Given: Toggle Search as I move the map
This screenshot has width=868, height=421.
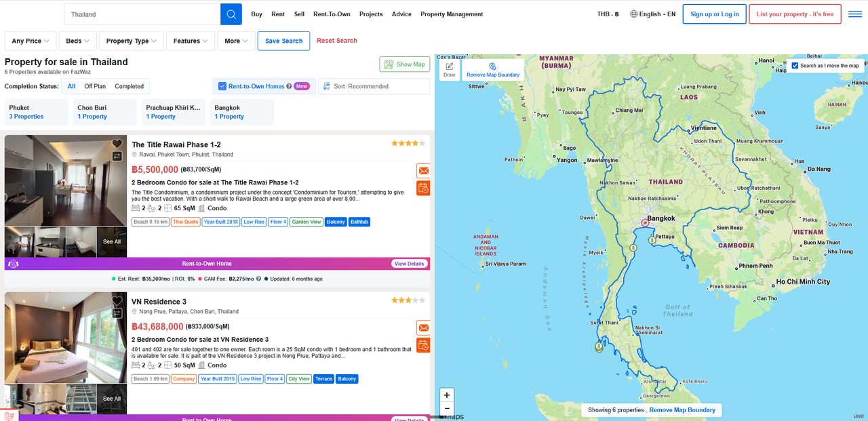Looking at the screenshot, I should pyautogui.click(x=795, y=66).
